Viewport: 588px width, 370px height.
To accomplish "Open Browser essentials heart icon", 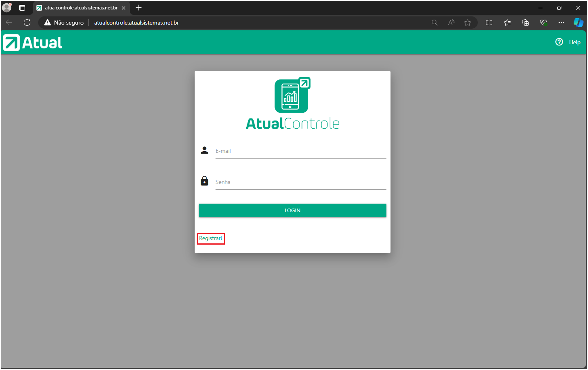I will coord(543,23).
